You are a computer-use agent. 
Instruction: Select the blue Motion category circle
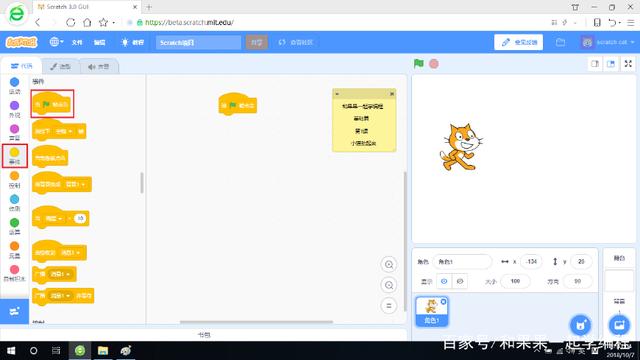[14, 82]
